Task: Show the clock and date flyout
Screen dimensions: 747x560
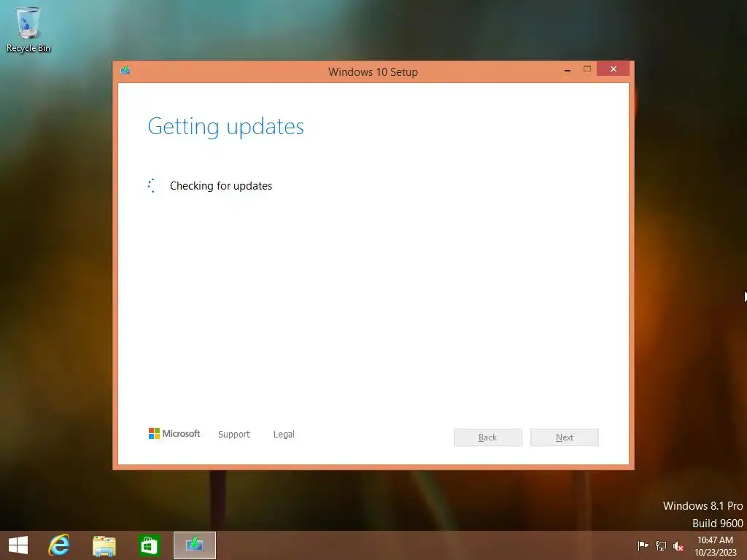Action: [x=715, y=545]
